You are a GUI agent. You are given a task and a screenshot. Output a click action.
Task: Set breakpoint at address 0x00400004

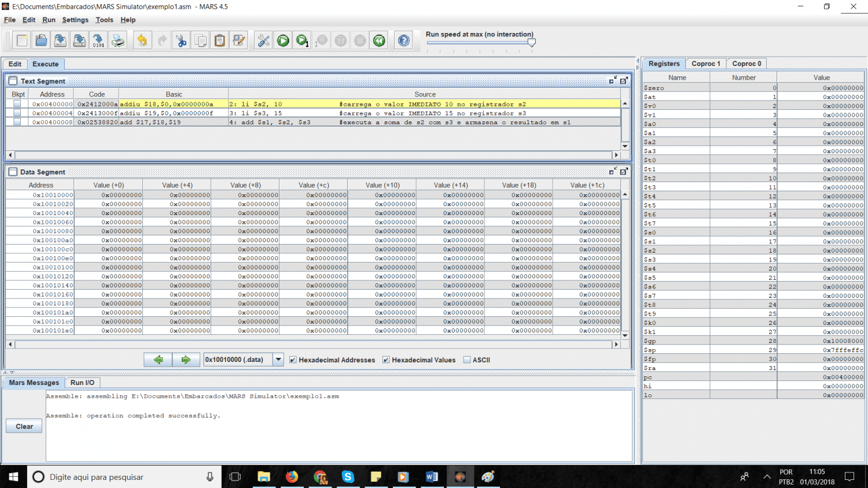[17, 113]
